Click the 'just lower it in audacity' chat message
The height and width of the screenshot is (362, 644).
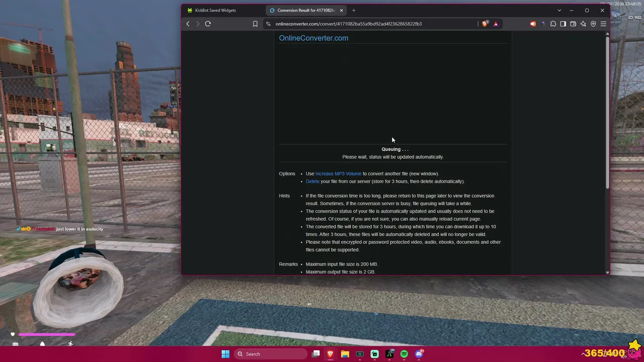[79, 229]
